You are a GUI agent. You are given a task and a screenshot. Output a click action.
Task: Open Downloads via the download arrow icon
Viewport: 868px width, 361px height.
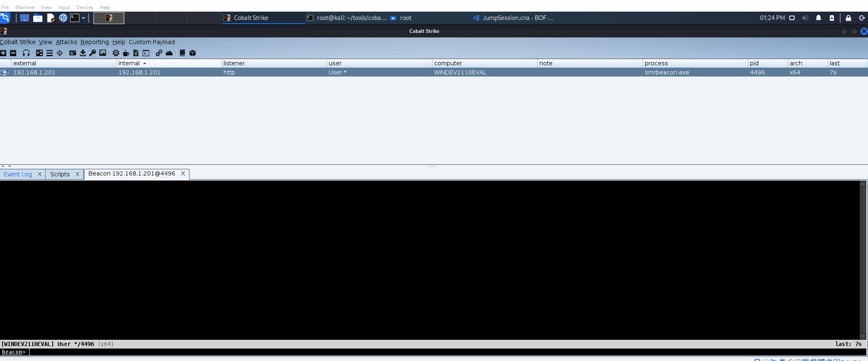tap(83, 53)
